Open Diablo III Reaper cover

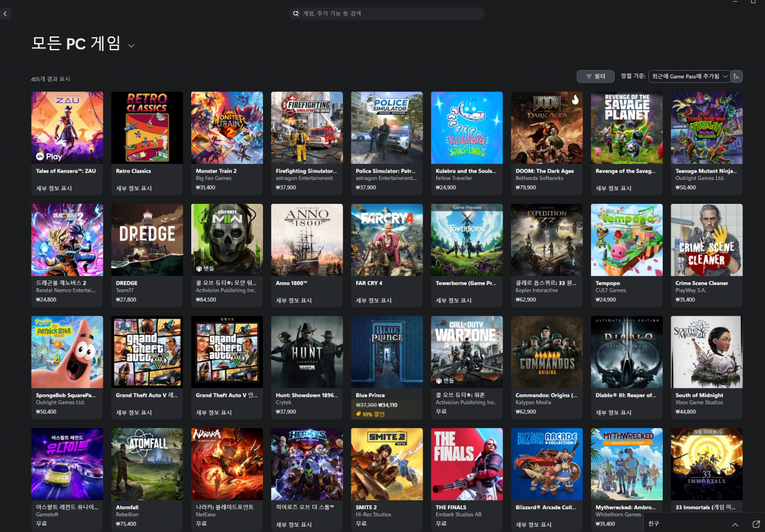coord(627,352)
